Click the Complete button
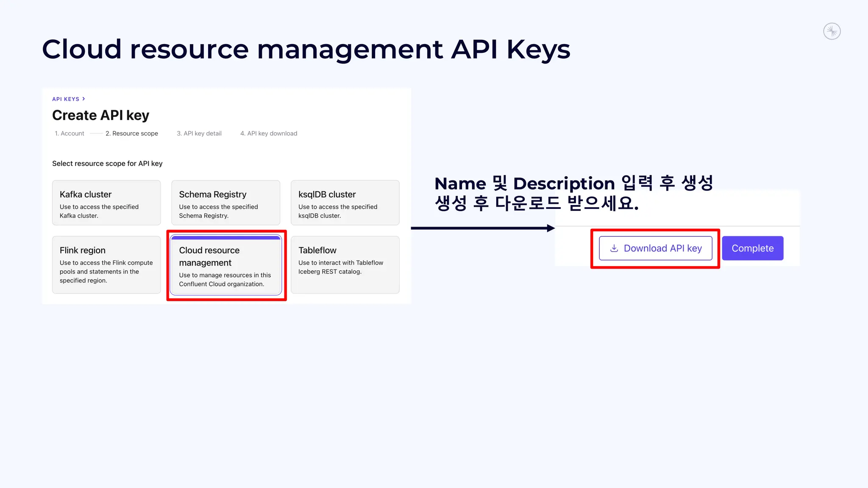The image size is (868, 488). [x=753, y=248]
